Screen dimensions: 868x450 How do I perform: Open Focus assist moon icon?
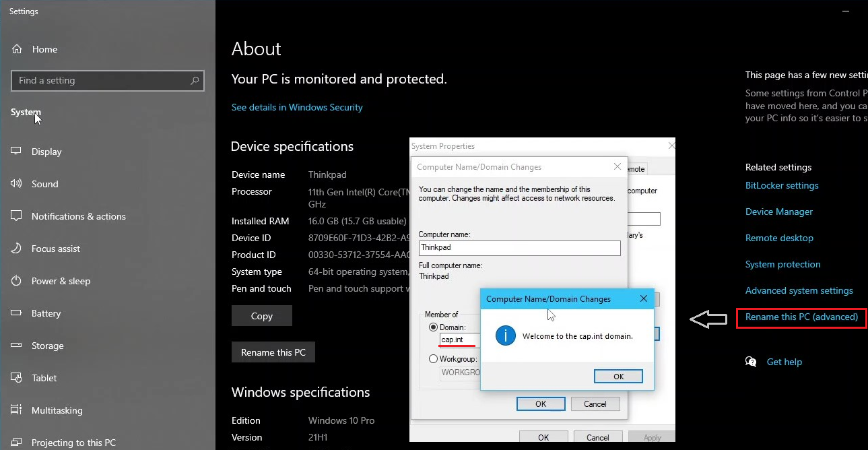[16, 249]
